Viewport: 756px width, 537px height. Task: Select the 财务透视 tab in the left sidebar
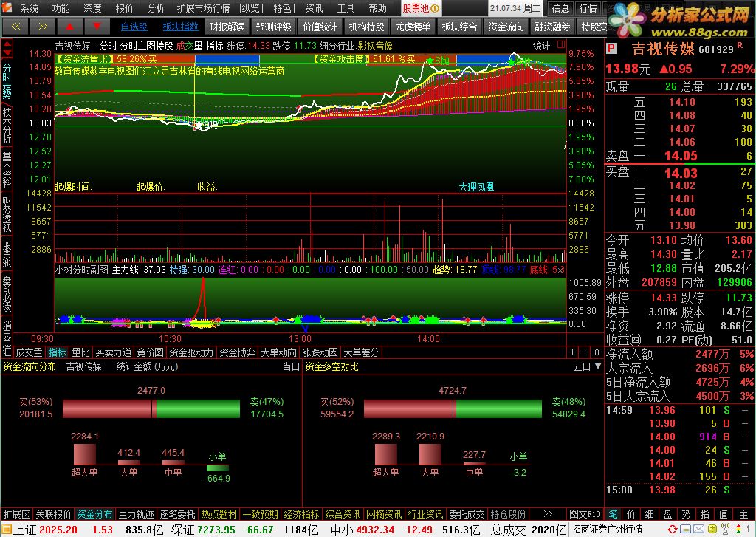coord(7,214)
